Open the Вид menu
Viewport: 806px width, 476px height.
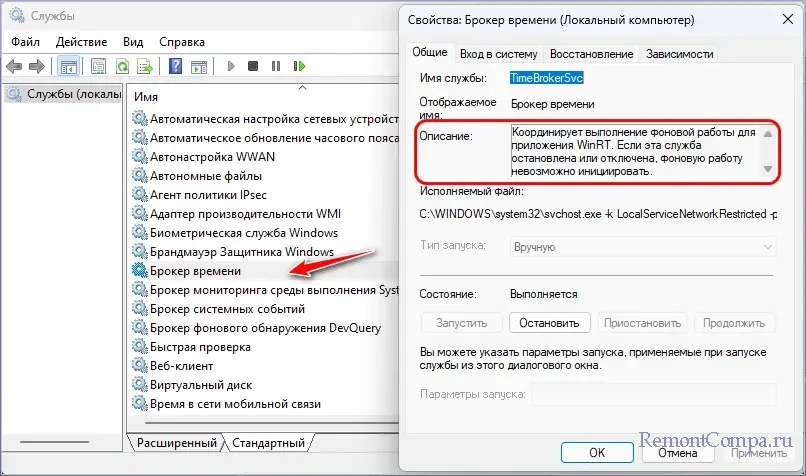(x=133, y=41)
